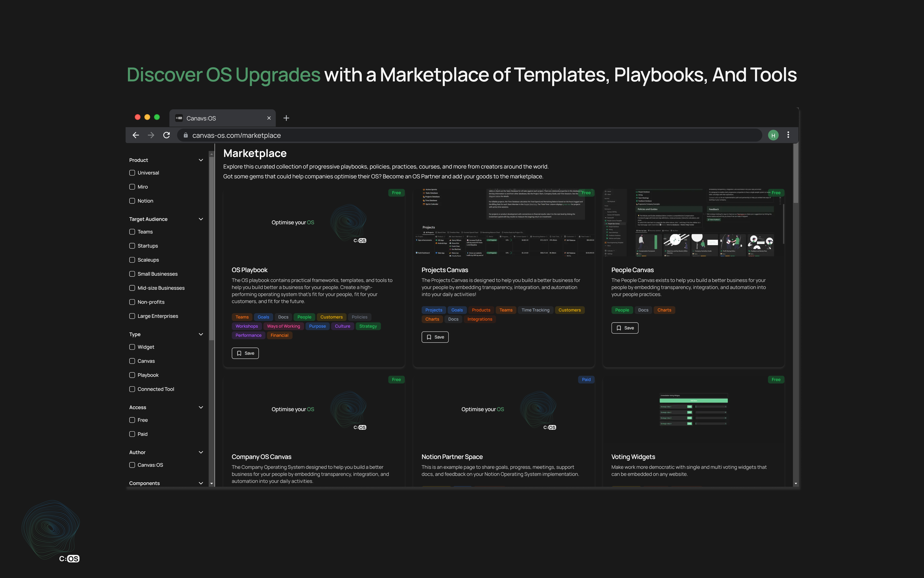Save the People Canvas item
This screenshot has width=924, height=578.
point(625,328)
